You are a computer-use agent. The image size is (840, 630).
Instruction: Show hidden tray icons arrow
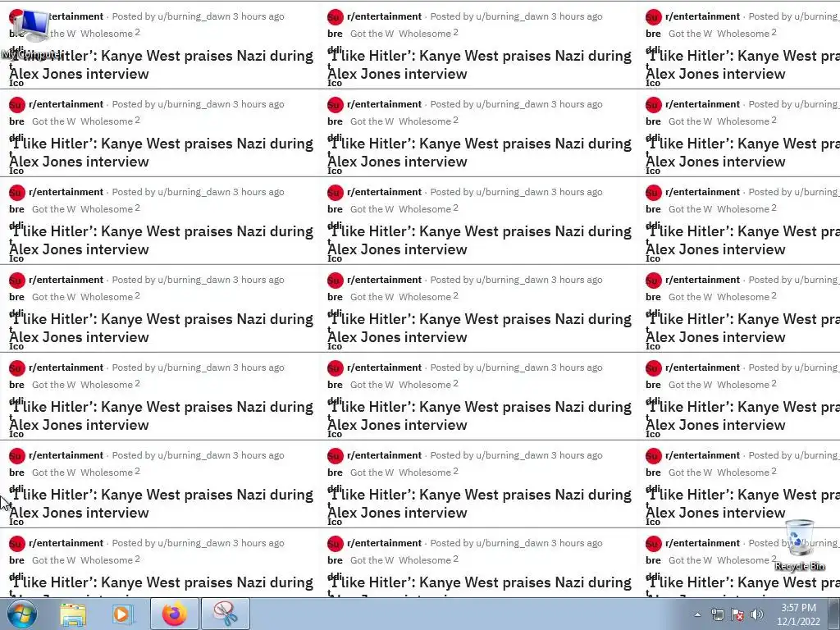tap(697, 614)
